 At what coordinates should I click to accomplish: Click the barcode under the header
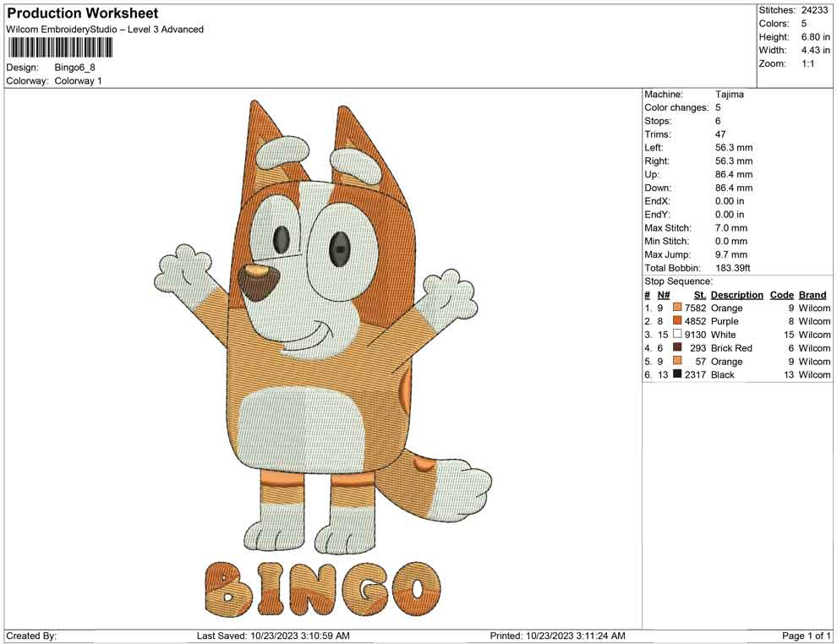(60, 48)
